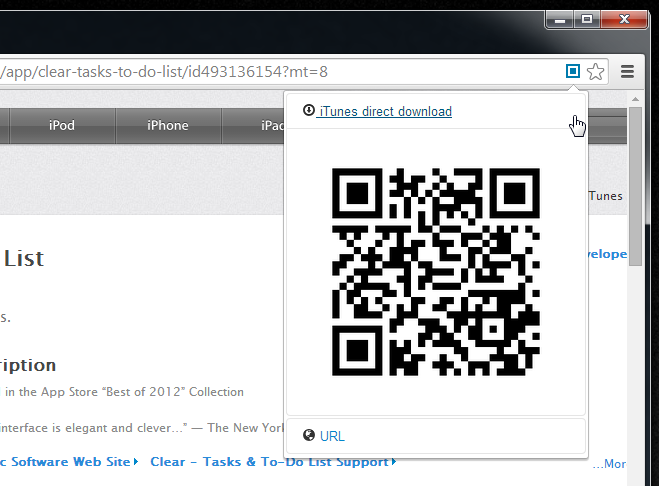Click the address bar URL text
The image size is (659, 486).
click(x=164, y=72)
